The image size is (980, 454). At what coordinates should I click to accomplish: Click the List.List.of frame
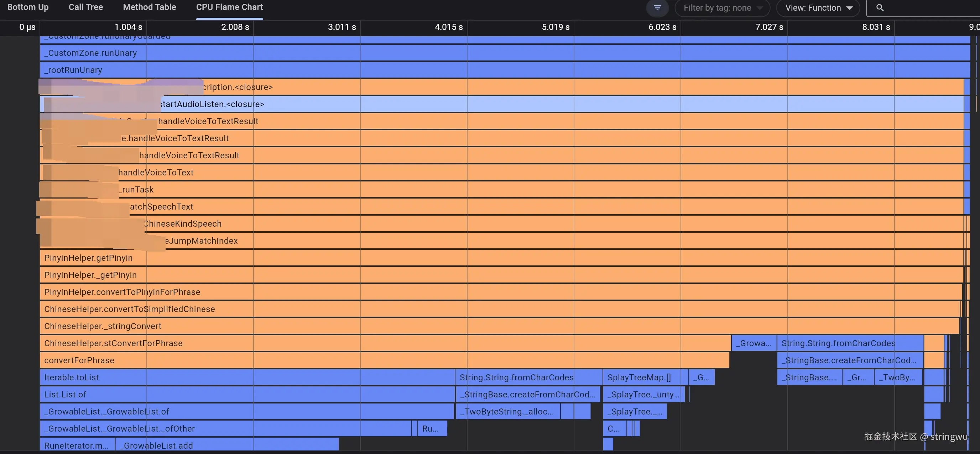247,395
